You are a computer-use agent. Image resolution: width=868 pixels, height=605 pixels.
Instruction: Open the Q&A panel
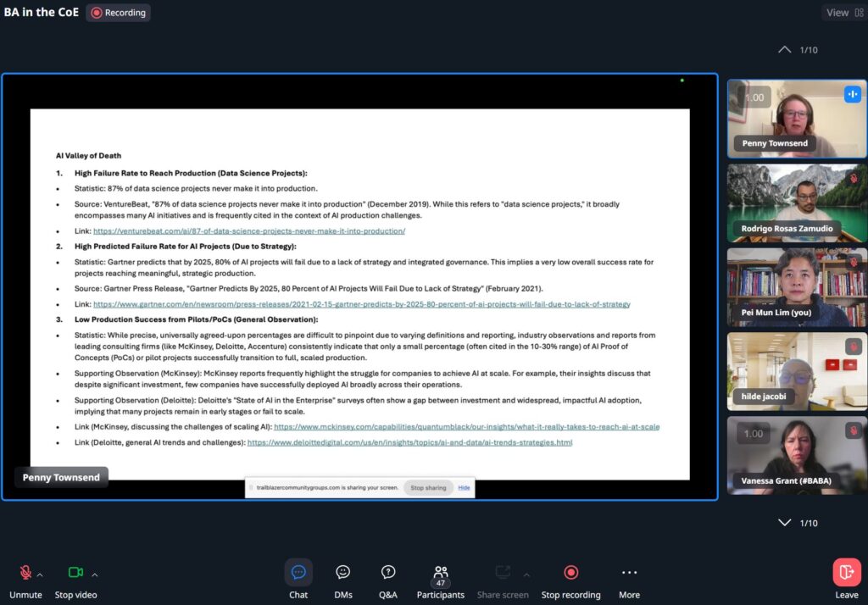click(388, 580)
